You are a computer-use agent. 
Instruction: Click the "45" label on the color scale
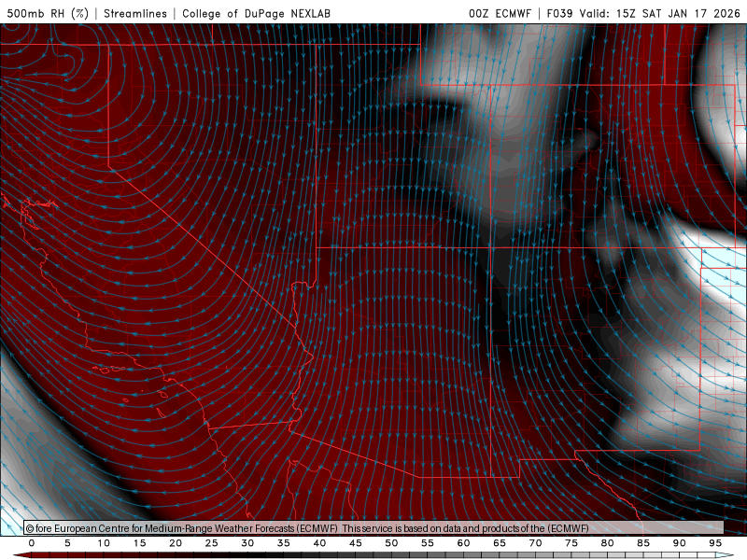click(x=356, y=543)
